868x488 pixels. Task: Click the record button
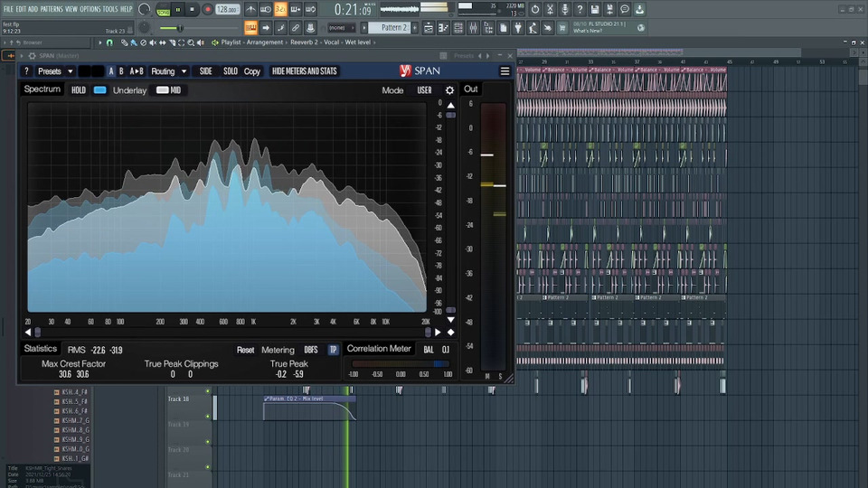pos(208,9)
